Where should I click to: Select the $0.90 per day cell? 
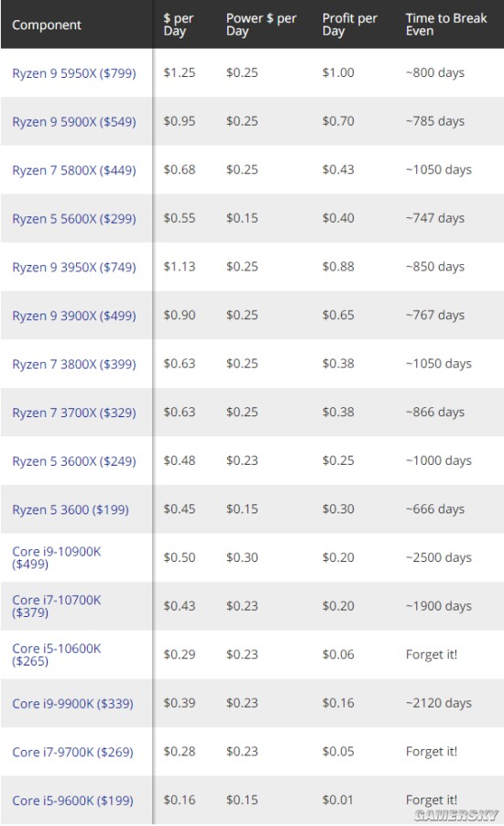[x=179, y=315]
